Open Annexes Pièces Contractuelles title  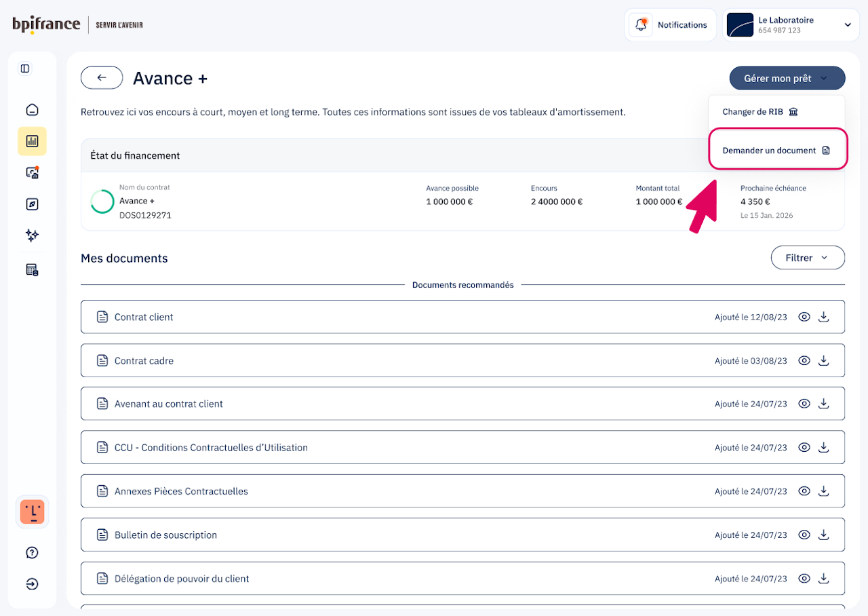click(x=181, y=491)
